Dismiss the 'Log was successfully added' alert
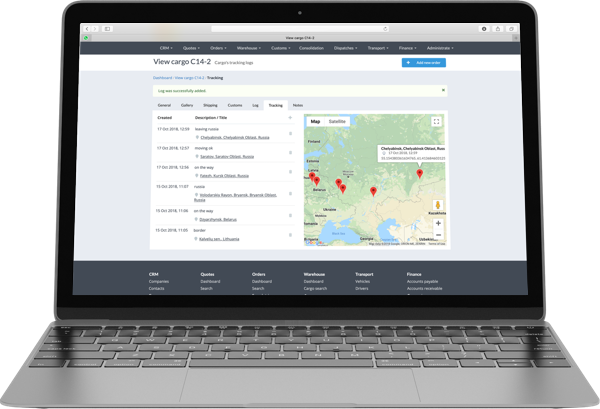This screenshot has height=409, width=600. 443,90
